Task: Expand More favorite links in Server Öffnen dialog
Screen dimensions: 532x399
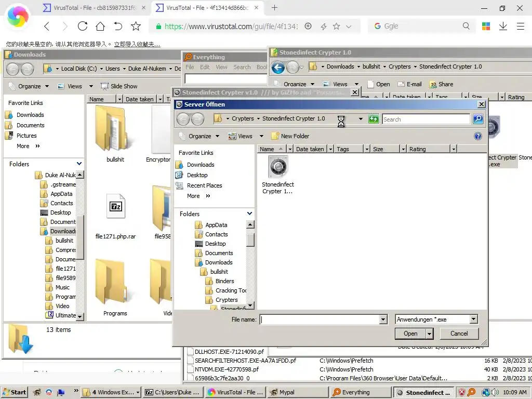Action: [198, 196]
